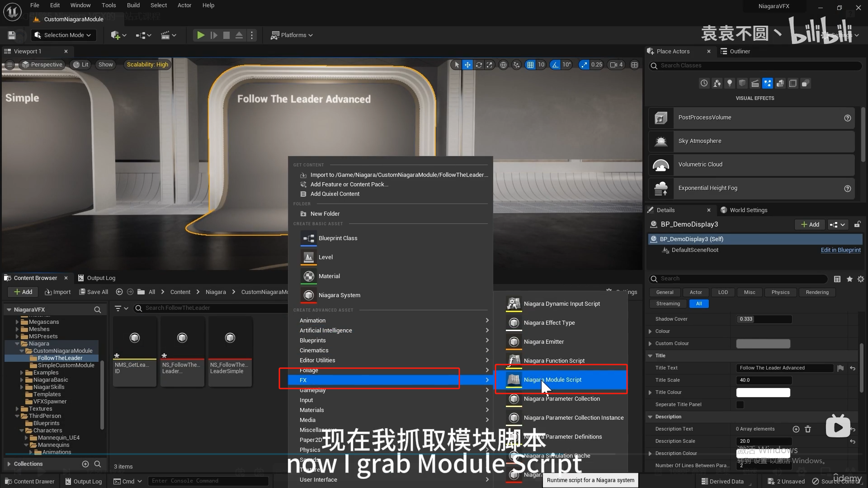Open the Content Drawer from status bar
Image resolution: width=868 pixels, height=488 pixels.
coord(29,482)
